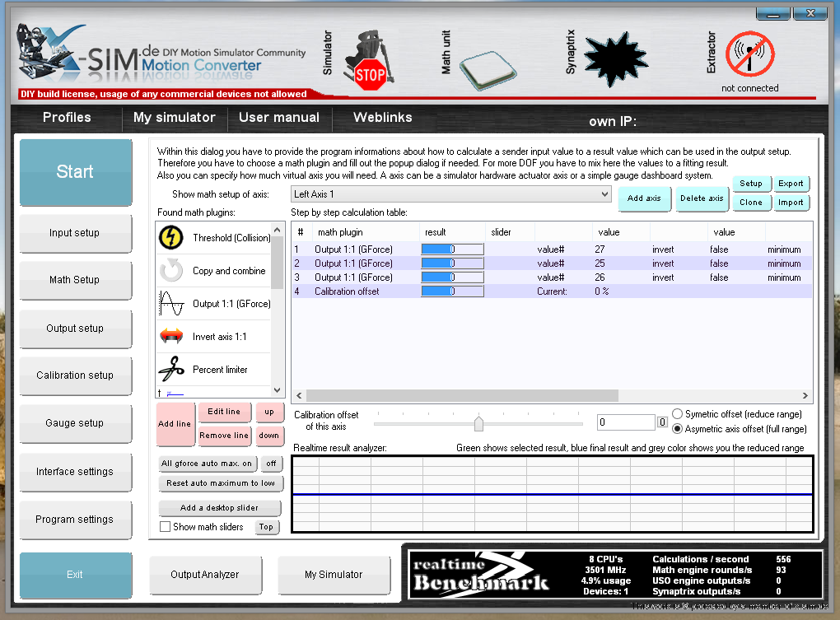This screenshot has width=840, height=620.
Task: Open the My simulator menu
Action: pyautogui.click(x=175, y=117)
